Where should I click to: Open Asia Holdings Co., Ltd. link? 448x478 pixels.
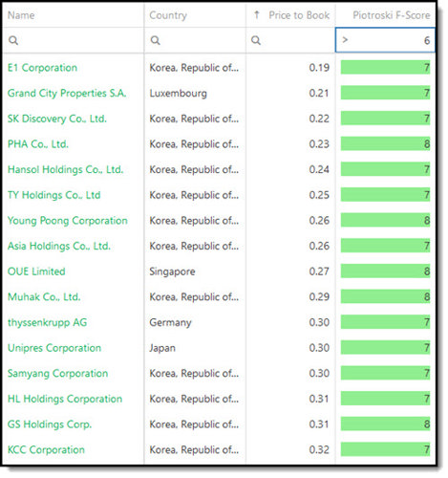pyautogui.click(x=59, y=246)
